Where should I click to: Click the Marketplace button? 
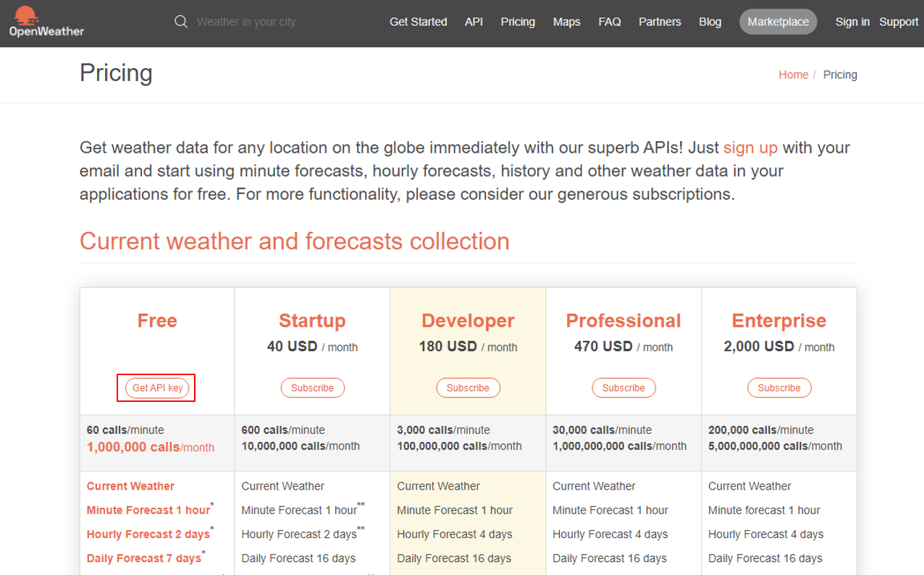(778, 22)
